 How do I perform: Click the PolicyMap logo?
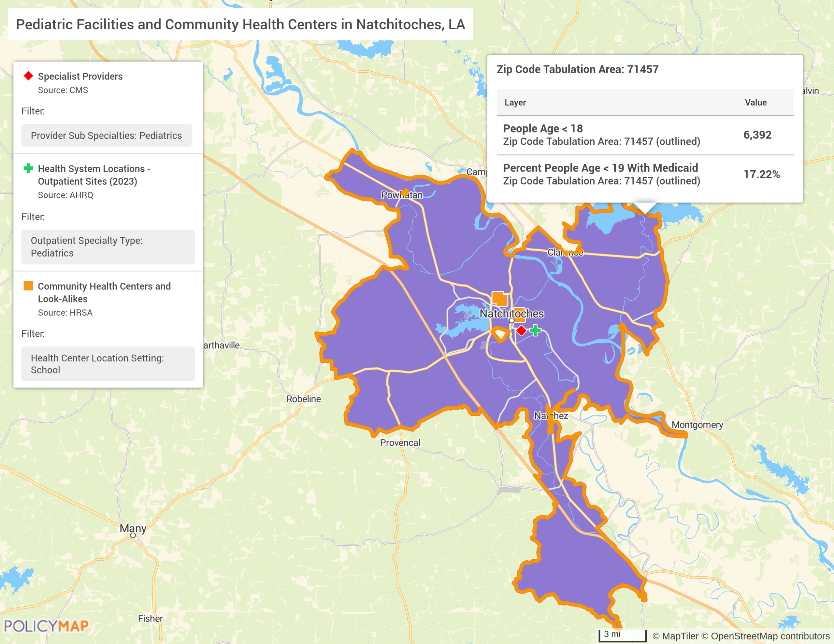(46, 626)
